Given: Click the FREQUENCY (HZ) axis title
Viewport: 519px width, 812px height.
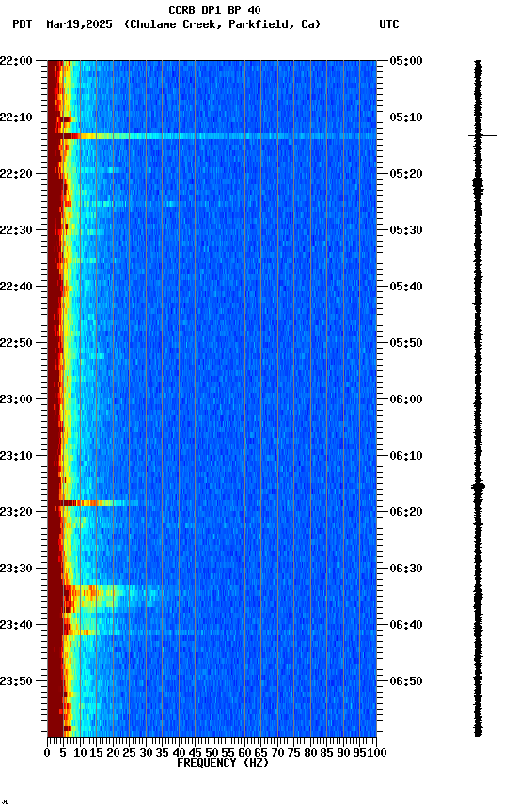Looking at the screenshot, I should click(223, 763).
